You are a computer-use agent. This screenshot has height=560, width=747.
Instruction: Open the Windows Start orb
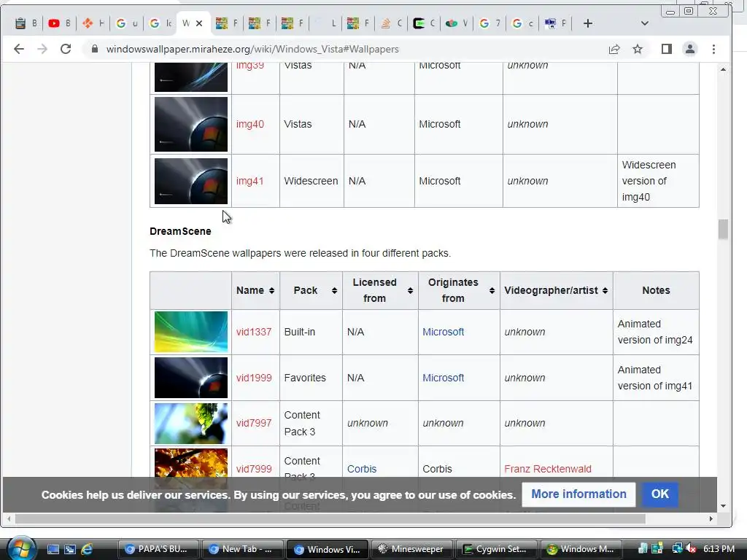click(x=21, y=548)
